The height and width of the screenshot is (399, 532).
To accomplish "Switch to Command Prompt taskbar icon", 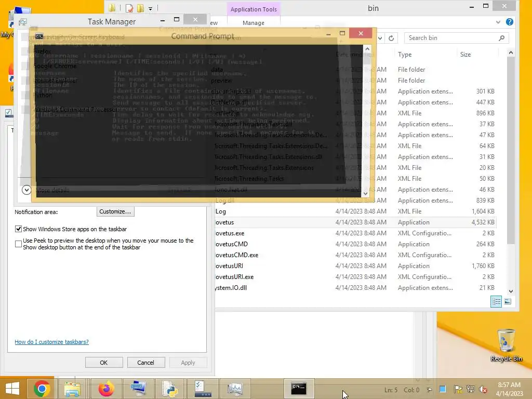I will pyautogui.click(x=299, y=389).
